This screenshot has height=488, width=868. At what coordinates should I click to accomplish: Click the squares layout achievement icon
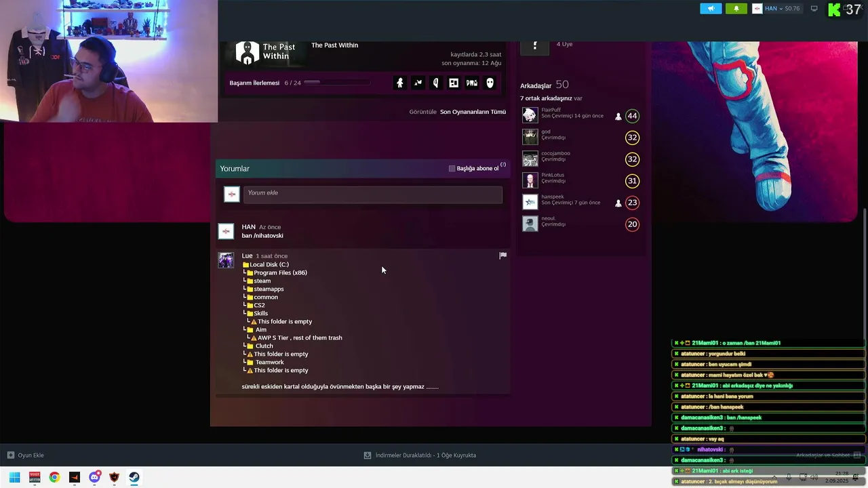(454, 83)
